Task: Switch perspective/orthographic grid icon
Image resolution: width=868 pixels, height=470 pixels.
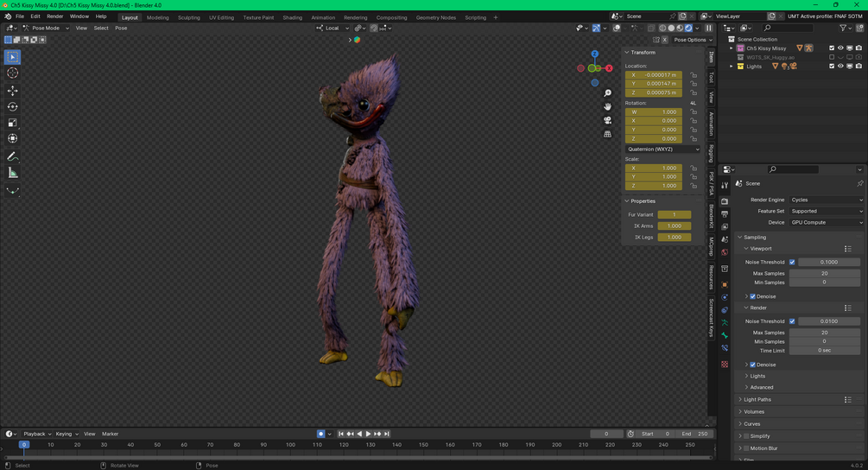Action: [x=607, y=134]
